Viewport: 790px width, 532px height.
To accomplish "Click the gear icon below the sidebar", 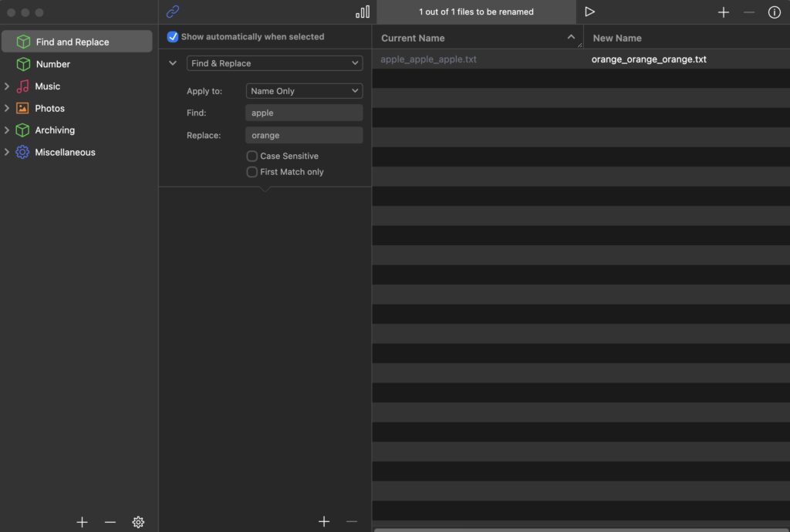I will click(x=138, y=522).
